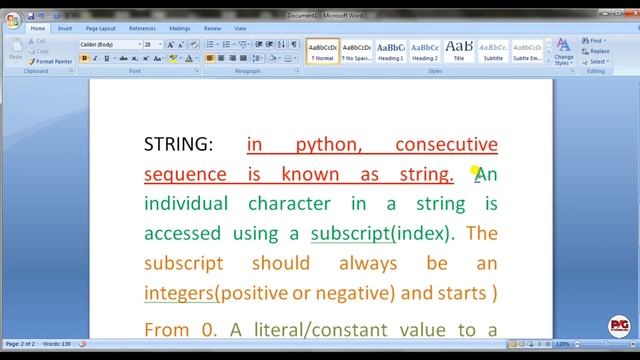The height and width of the screenshot is (360, 640).
Task: Clear formatting from the selection
Action: [194, 44]
